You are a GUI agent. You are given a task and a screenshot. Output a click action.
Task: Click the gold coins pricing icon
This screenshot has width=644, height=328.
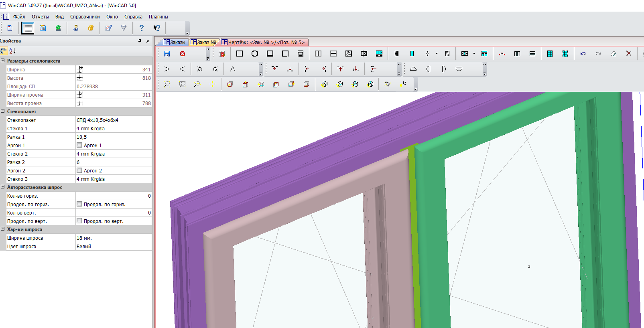91,28
